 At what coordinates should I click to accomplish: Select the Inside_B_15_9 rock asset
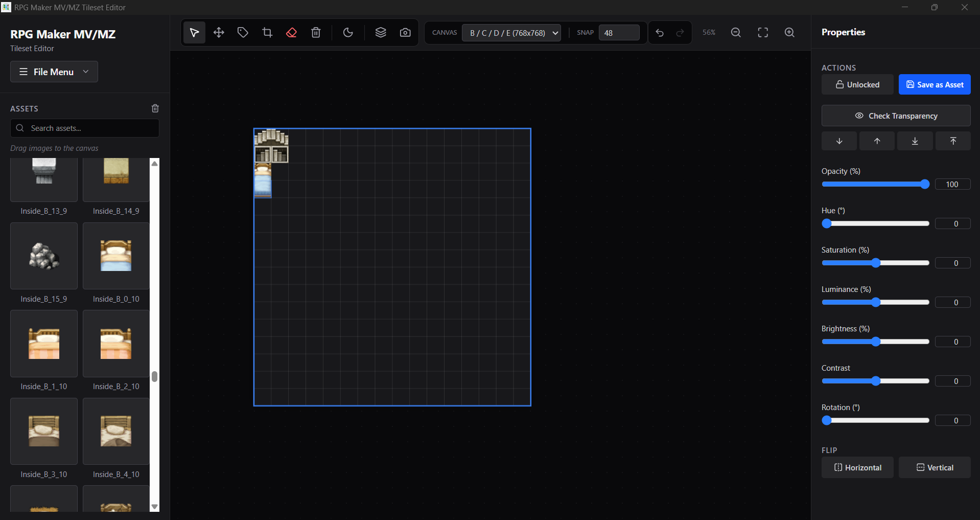tap(44, 256)
